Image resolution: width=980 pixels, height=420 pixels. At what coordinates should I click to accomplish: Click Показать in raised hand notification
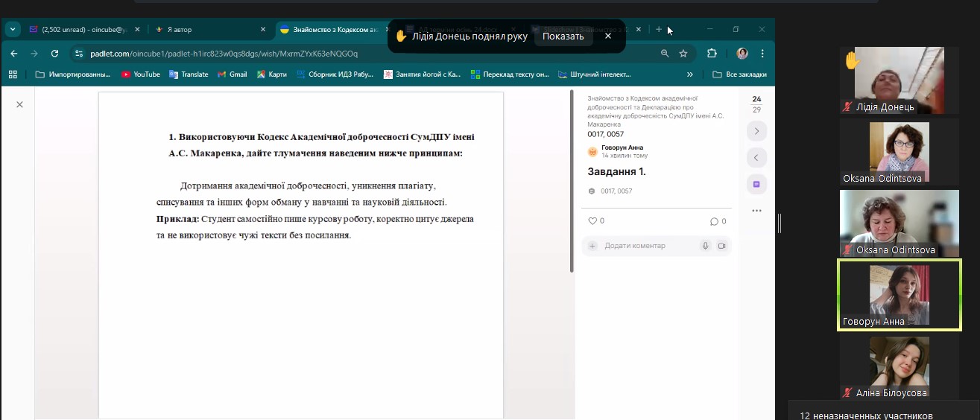pyautogui.click(x=563, y=36)
